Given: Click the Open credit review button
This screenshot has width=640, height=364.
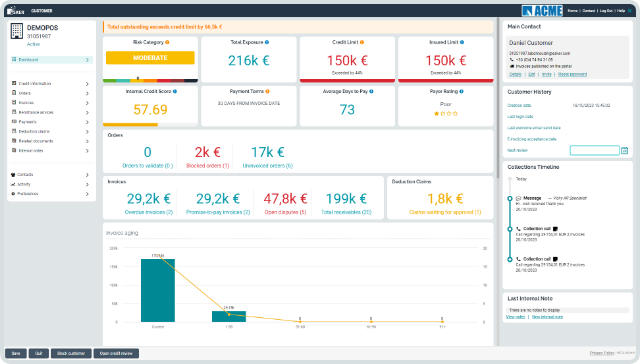Looking at the screenshot, I should pos(116,353).
